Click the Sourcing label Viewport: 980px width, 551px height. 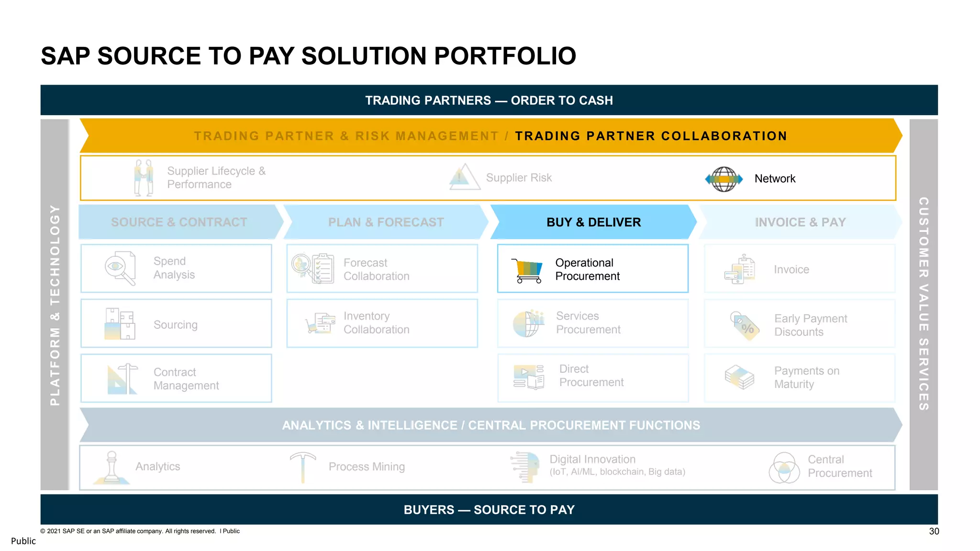(x=175, y=325)
